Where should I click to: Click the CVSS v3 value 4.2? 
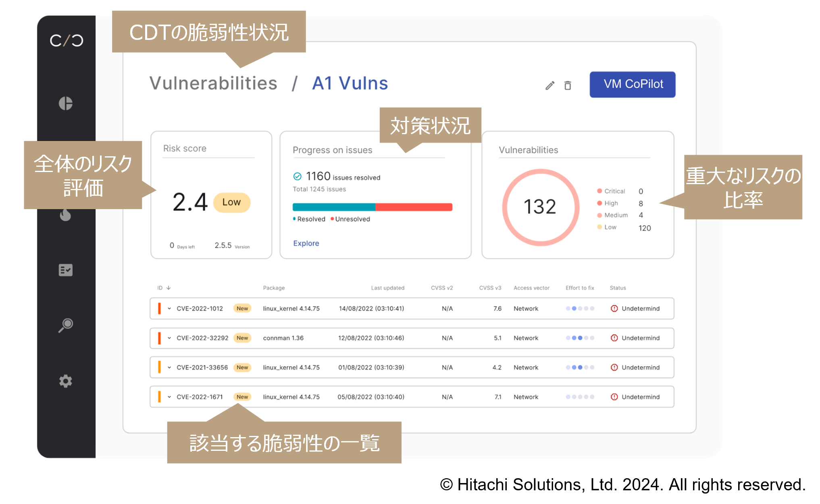(x=497, y=367)
